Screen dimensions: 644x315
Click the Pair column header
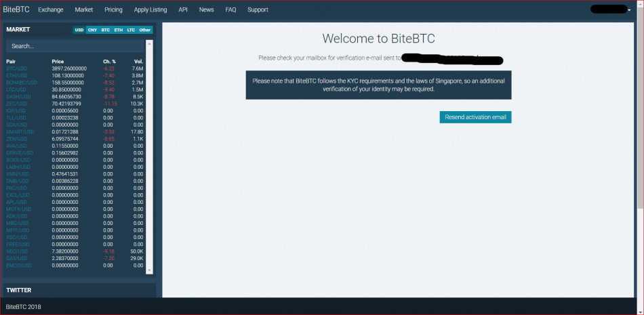coord(11,62)
